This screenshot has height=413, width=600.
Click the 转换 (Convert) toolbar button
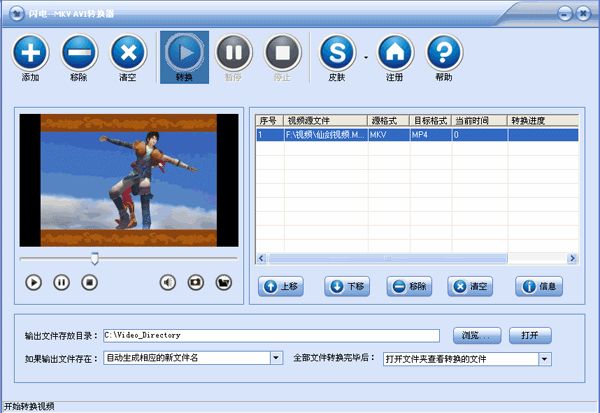[184, 51]
